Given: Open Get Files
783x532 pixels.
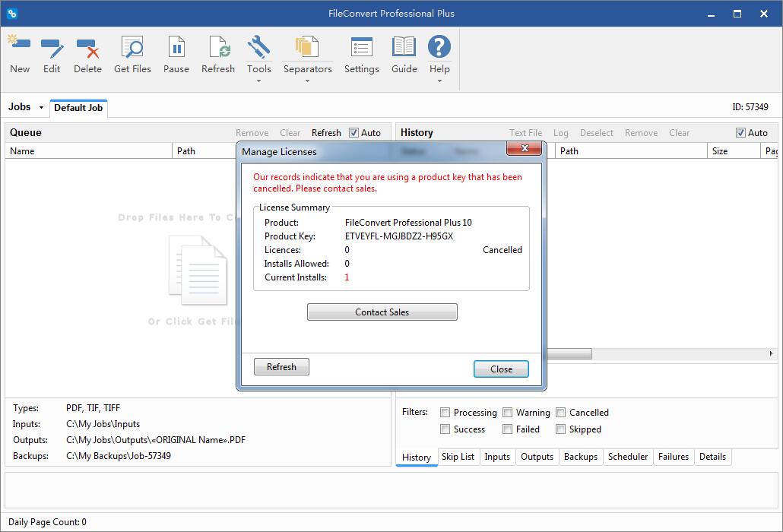Looking at the screenshot, I should [x=132, y=53].
